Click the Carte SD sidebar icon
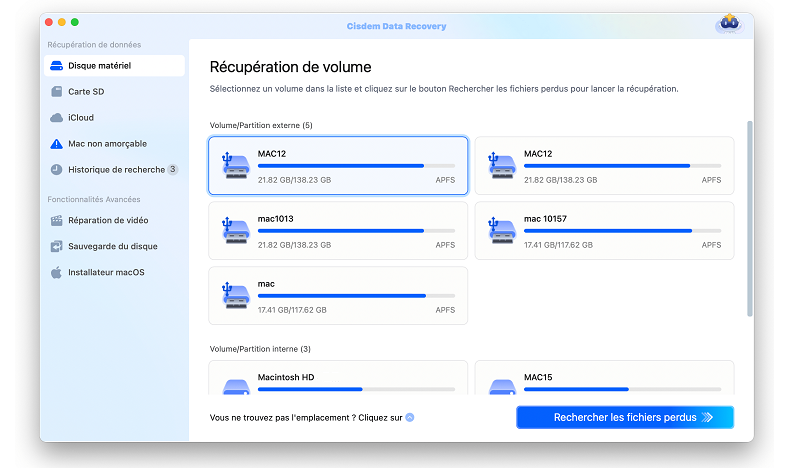 (x=57, y=92)
